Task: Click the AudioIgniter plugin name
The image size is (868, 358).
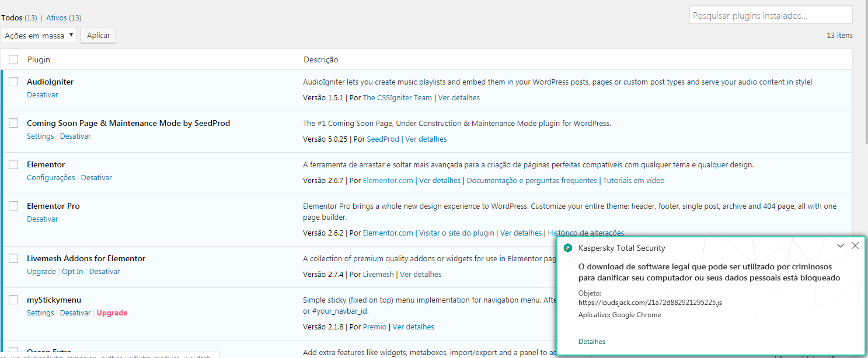Action: (x=50, y=82)
